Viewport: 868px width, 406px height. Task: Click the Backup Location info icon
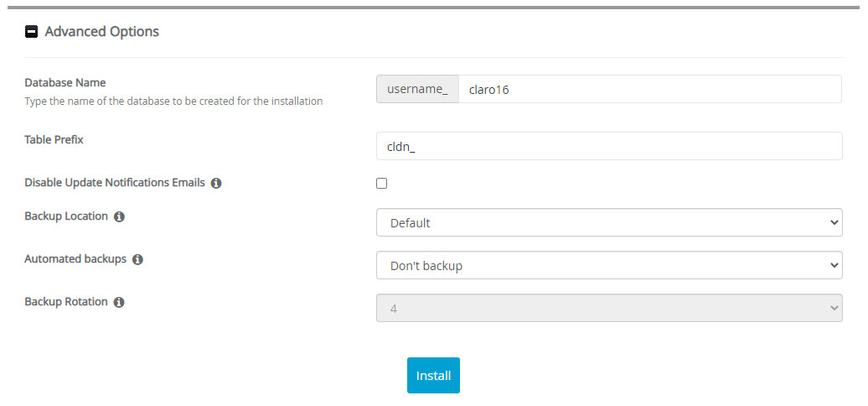[x=119, y=216]
